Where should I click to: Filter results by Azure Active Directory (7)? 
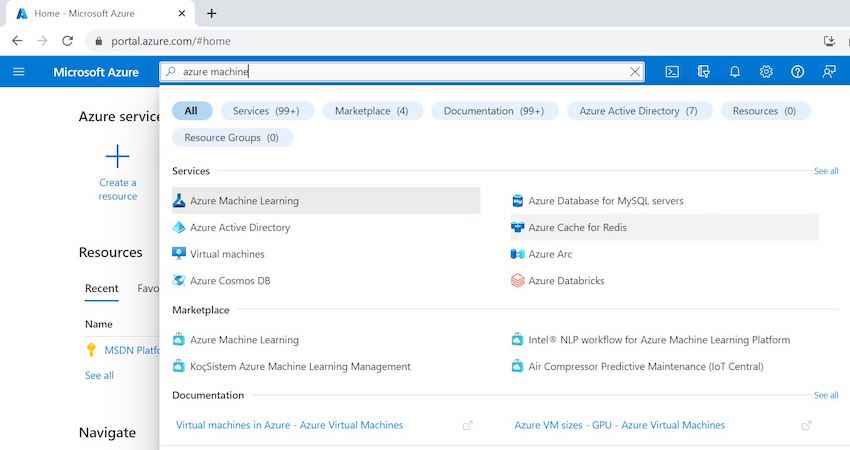[639, 111]
